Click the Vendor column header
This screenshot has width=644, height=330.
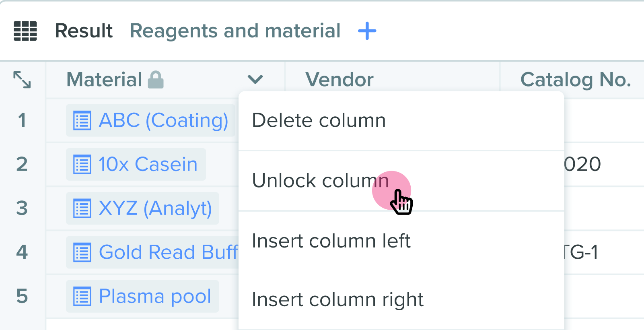point(339,80)
